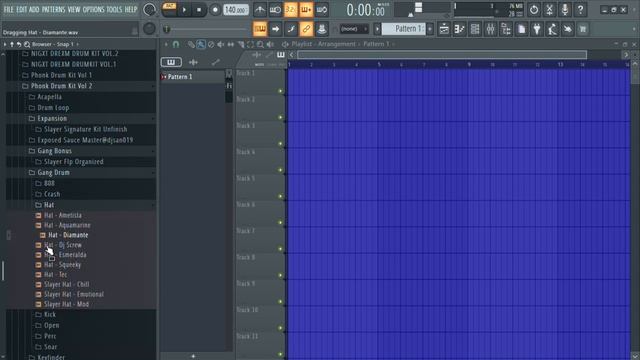The width and height of the screenshot is (640, 360).
Task: Open the Pattern 1 selector in the toolbar
Action: pos(403,29)
